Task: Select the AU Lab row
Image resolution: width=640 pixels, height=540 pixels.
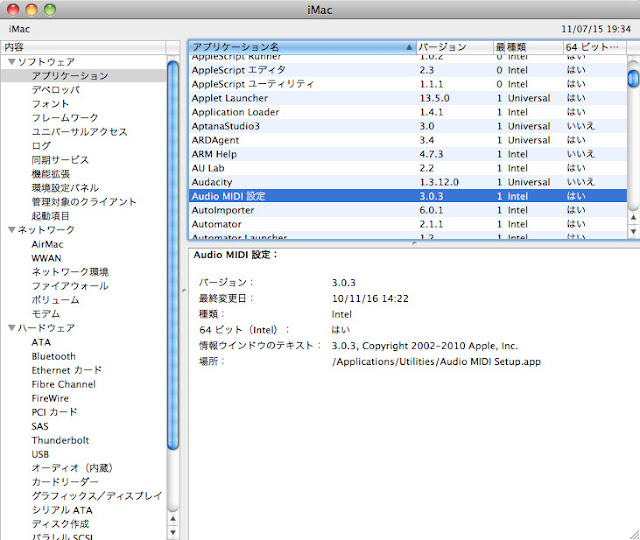Action: click(407, 168)
